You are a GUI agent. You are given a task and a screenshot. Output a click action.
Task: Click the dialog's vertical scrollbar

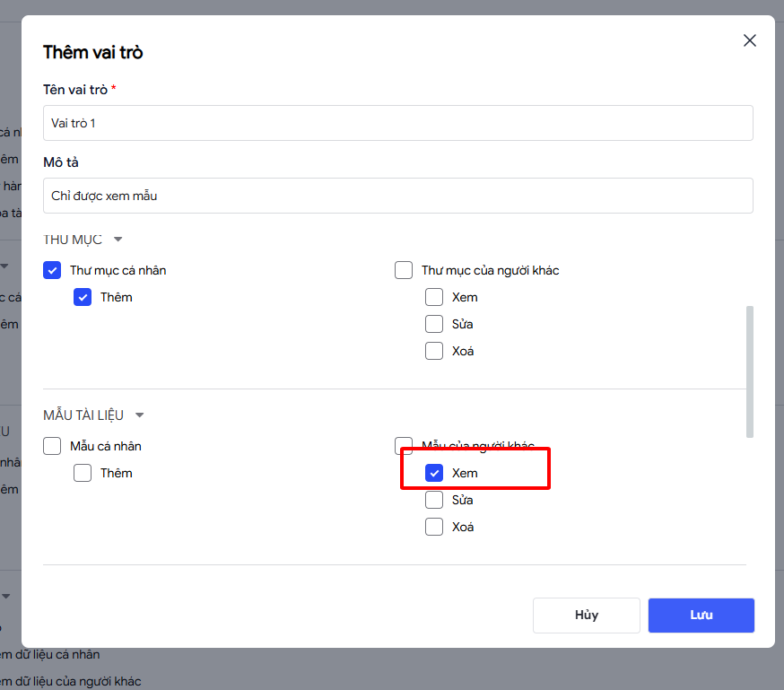[x=750, y=371]
